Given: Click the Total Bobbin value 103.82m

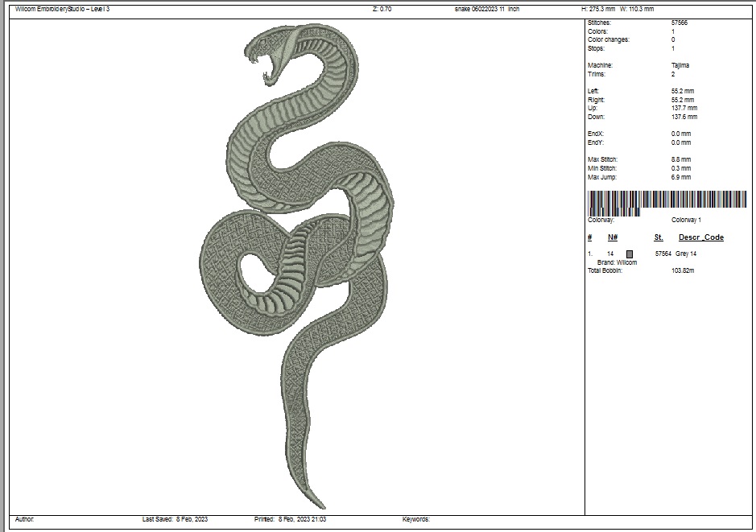Looking at the screenshot, I should click(683, 270).
